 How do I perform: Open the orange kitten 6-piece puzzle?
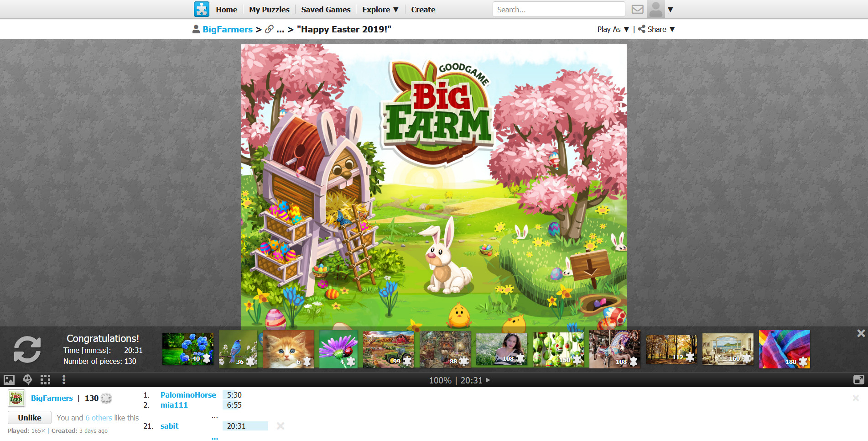[288, 349]
